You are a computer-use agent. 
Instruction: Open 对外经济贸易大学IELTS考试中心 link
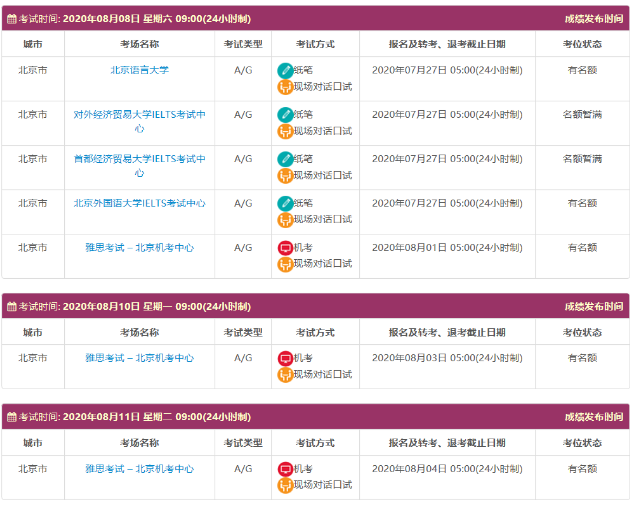(140, 121)
